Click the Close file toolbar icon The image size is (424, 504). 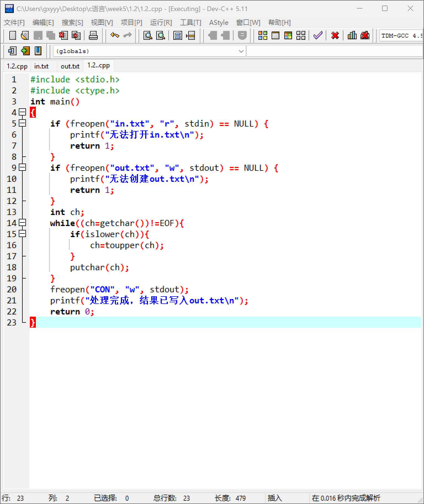63,35
